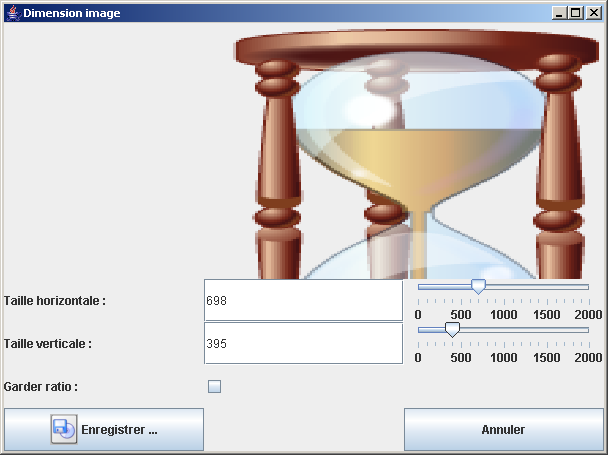Click the Java icon in the title bar
608x455 pixels.
click(12, 13)
